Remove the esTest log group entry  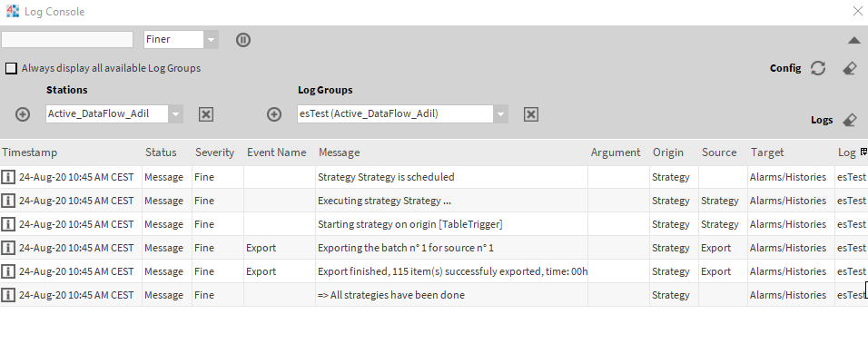tap(531, 114)
